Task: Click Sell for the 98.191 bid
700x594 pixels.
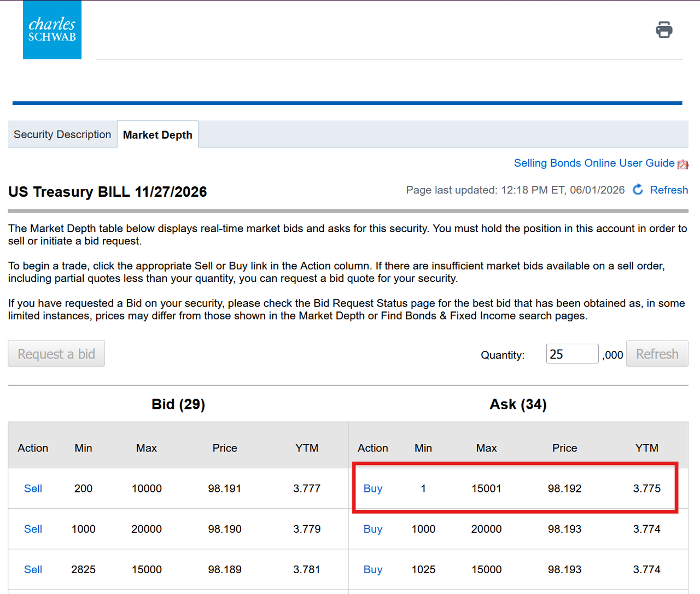Action: point(33,489)
